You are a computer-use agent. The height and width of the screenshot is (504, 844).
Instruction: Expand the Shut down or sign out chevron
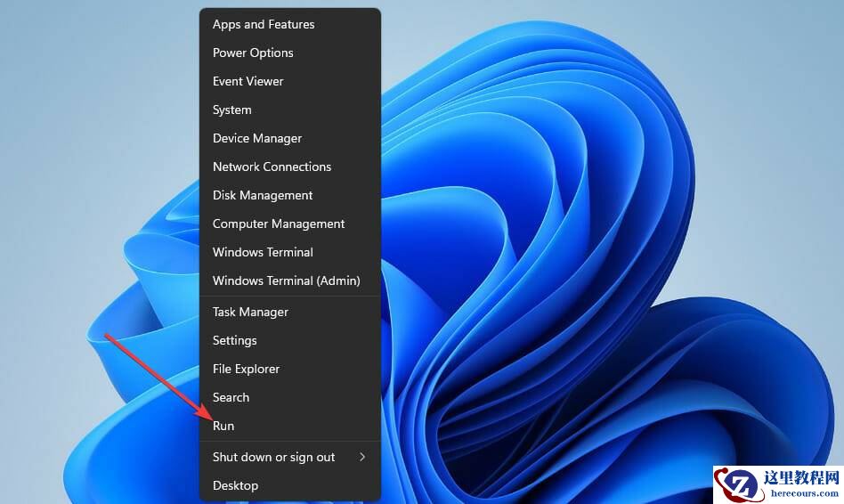pos(362,457)
